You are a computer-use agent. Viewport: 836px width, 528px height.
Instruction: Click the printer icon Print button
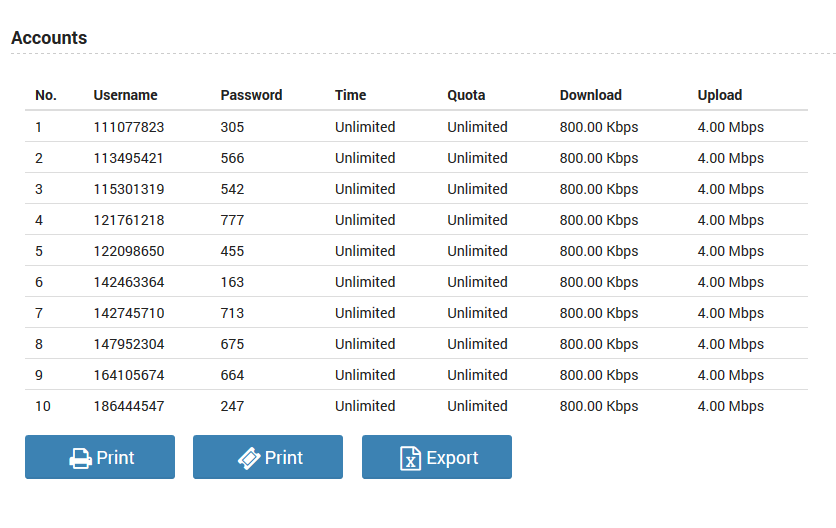pos(100,457)
